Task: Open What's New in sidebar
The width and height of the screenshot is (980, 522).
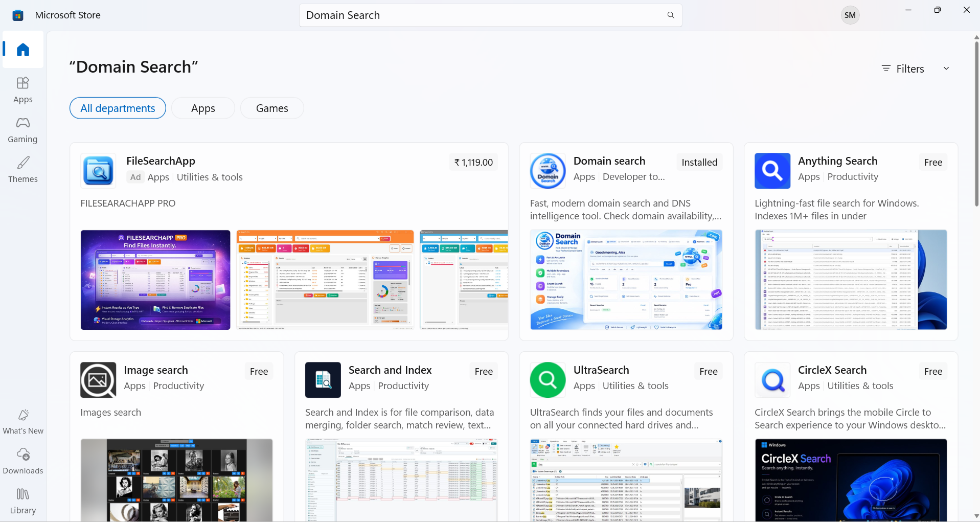Action: coord(23,422)
